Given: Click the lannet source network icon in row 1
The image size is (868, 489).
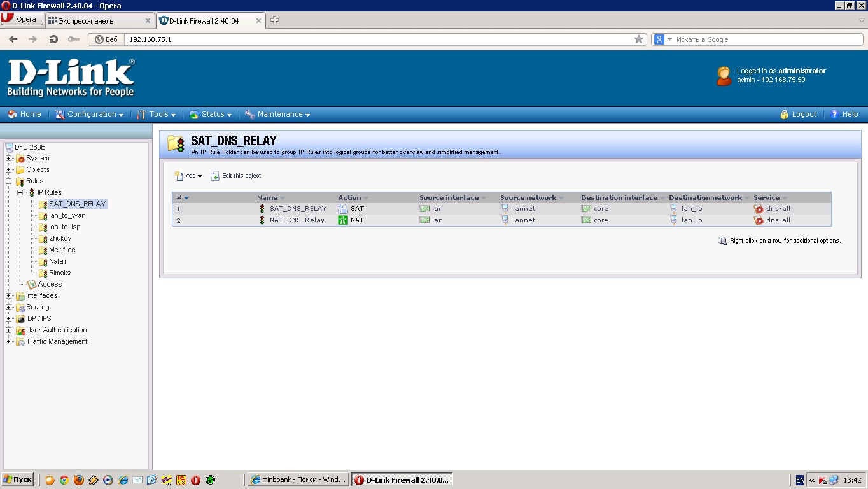Looking at the screenshot, I should point(505,209).
